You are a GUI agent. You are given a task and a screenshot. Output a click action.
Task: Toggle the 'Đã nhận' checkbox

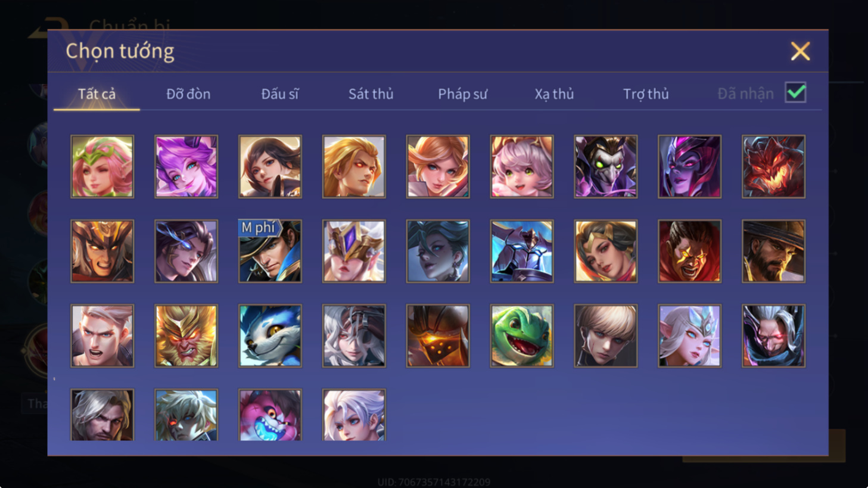pyautogui.click(x=795, y=93)
